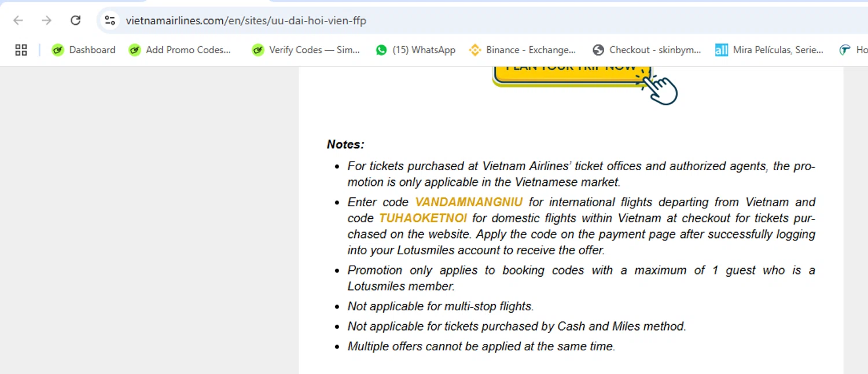The image size is (868, 374).
Task: Click the 'For tickets purchased at Vietnam Airlines' note
Action: (581, 174)
